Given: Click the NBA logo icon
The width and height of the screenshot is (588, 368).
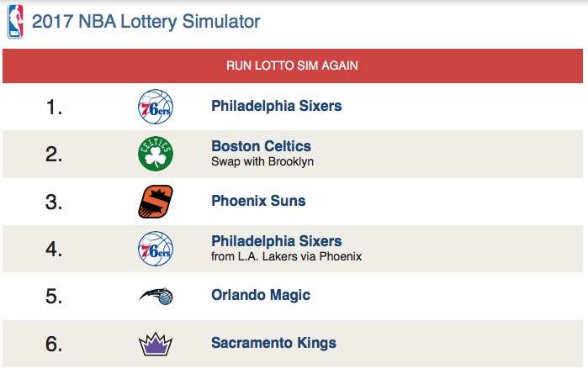Looking at the screenshot, I should (15, 22).
